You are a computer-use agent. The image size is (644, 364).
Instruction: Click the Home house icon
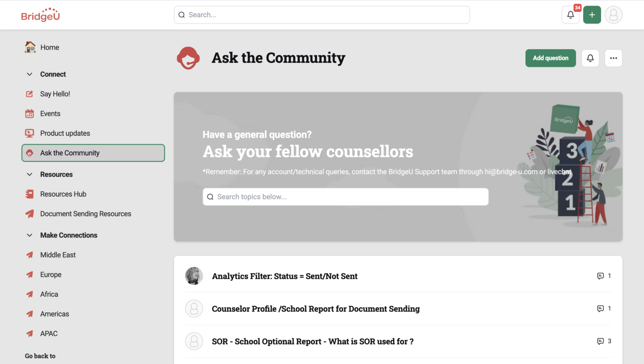pyautogui.click(x=30, y=47)
